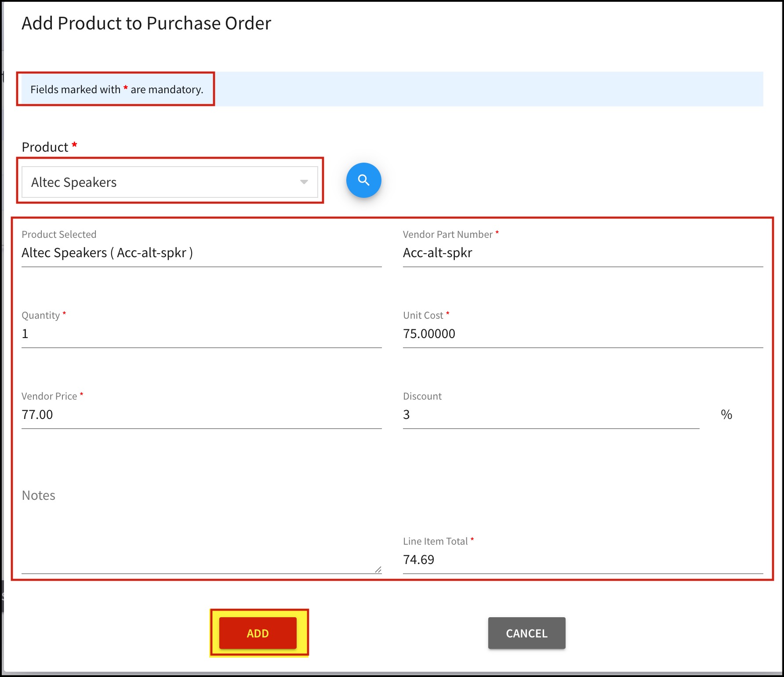Click the CANCEL button
Viewport: 784px width, 677px height.
coord(526,633)
